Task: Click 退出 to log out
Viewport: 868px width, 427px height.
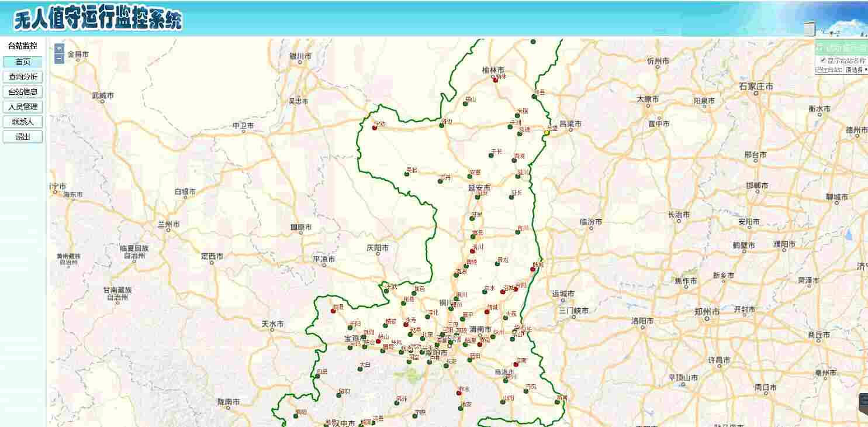Action: coord(23,137)
